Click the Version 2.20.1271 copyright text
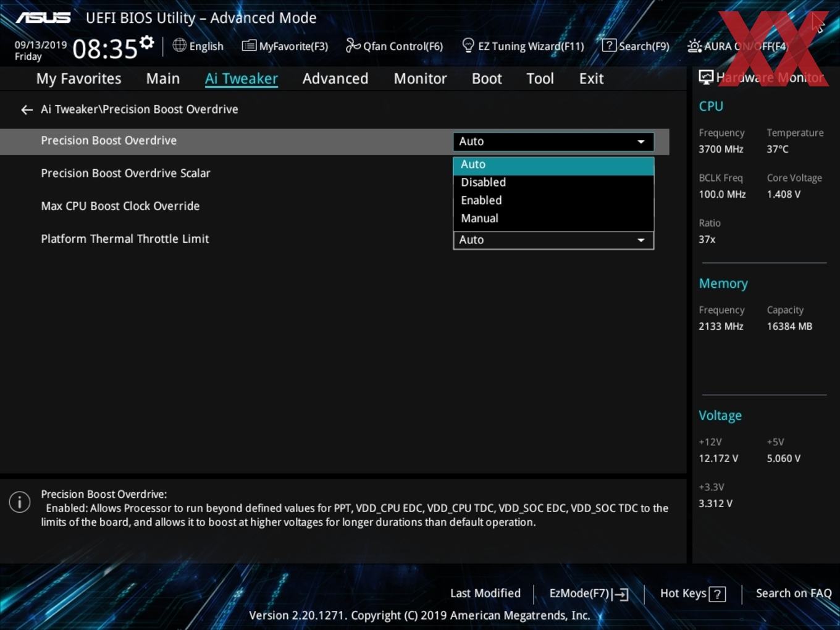 419,616
